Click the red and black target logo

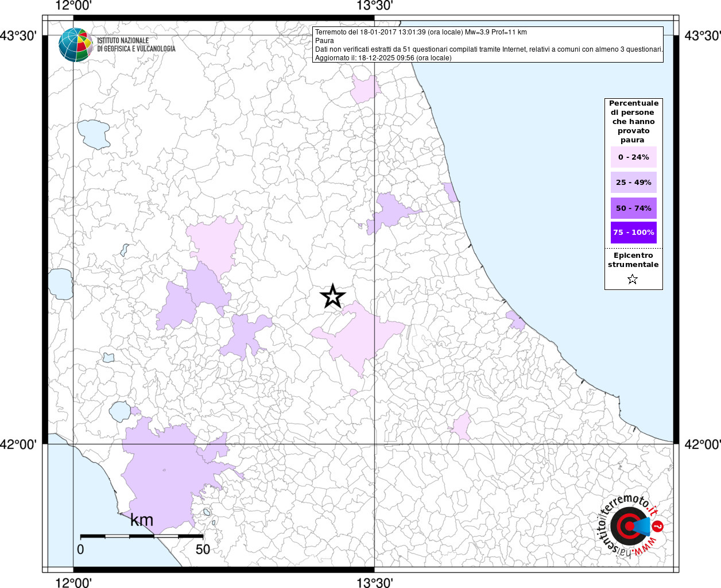pos(627,526)
